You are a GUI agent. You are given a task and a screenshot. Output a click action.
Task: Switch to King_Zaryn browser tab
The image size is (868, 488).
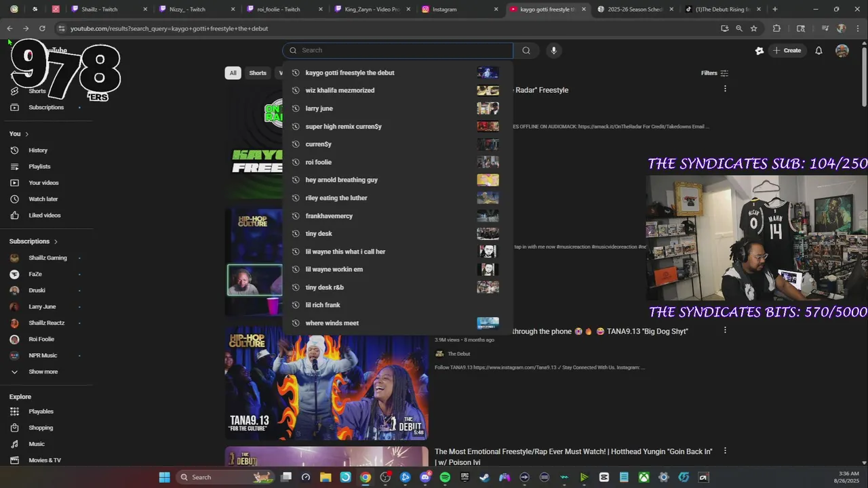tap(372, 9)
